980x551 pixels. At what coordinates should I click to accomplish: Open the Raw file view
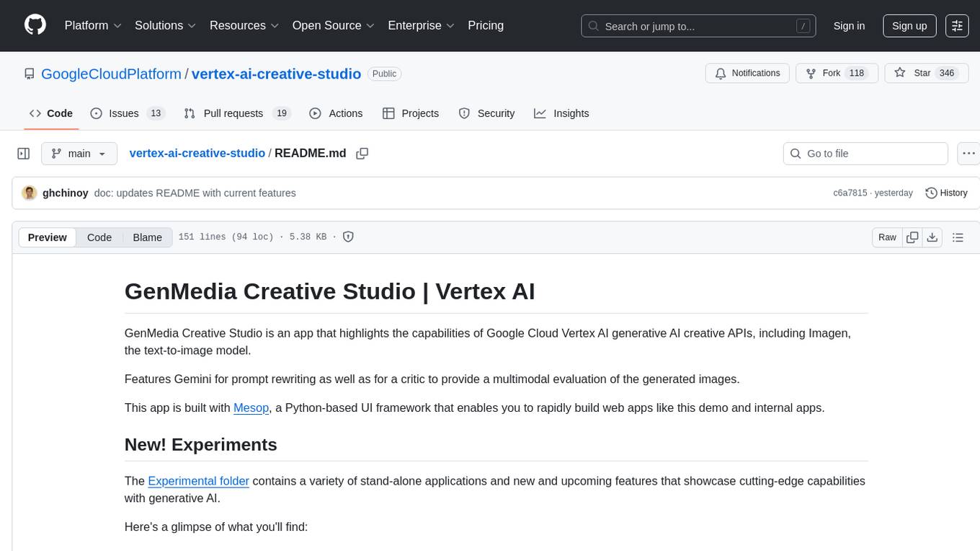click(887, 237)
